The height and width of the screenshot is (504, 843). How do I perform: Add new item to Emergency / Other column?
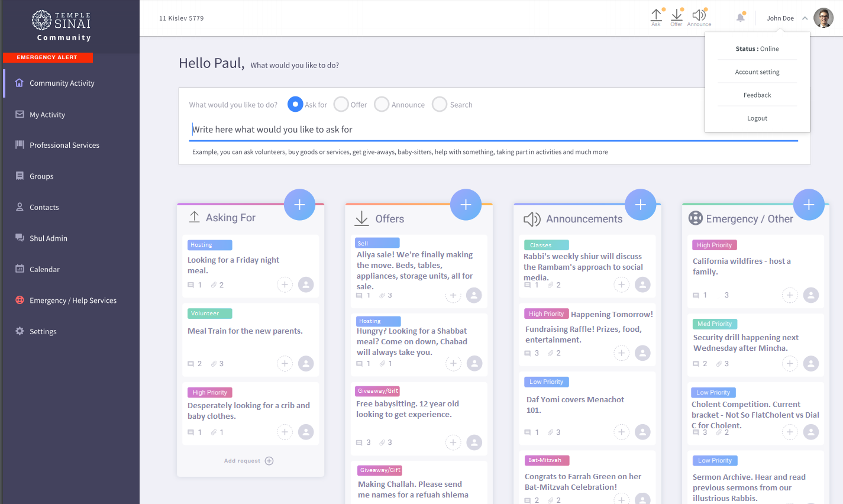[809, 205]
